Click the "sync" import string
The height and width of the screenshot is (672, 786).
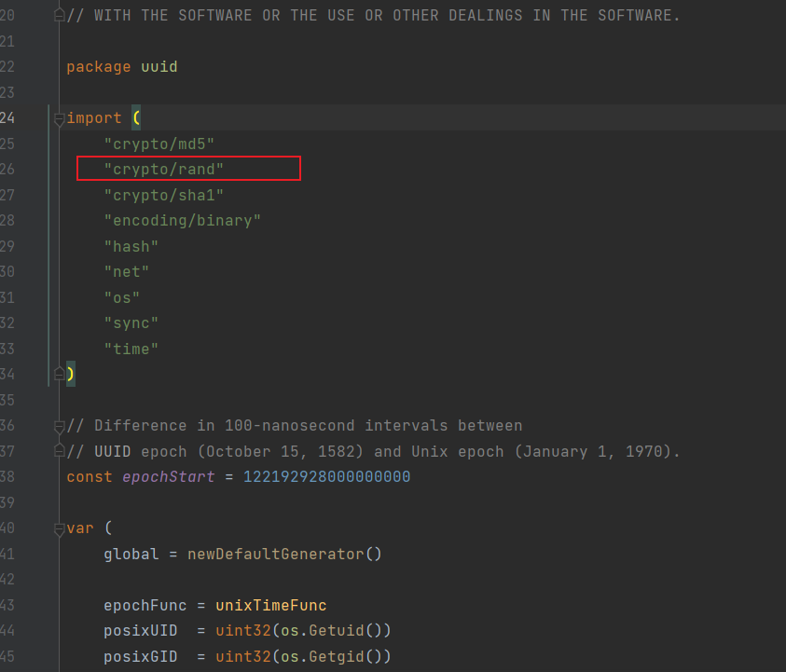pyautogui.click(x=131, y=322)
